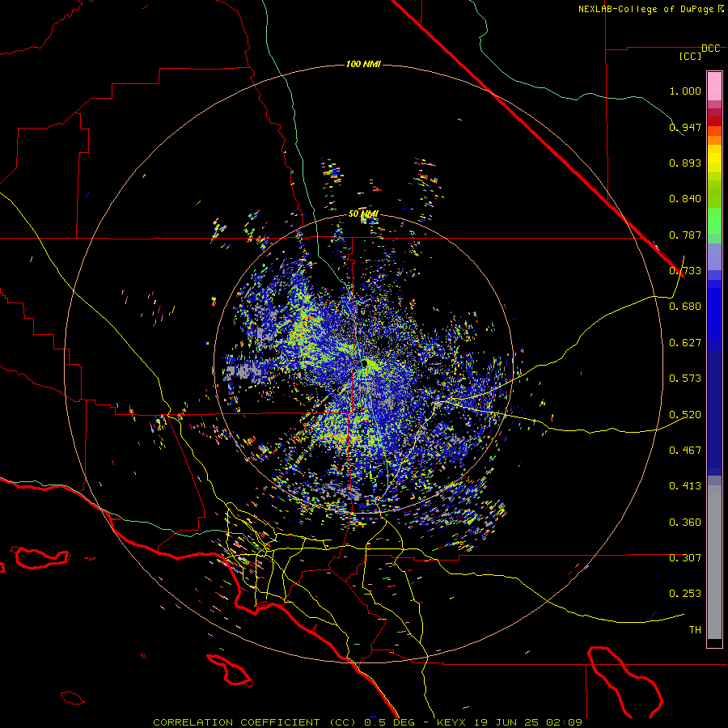Click the 0.253 scale value
728x728 pixels.
click(x=685, y=594)
